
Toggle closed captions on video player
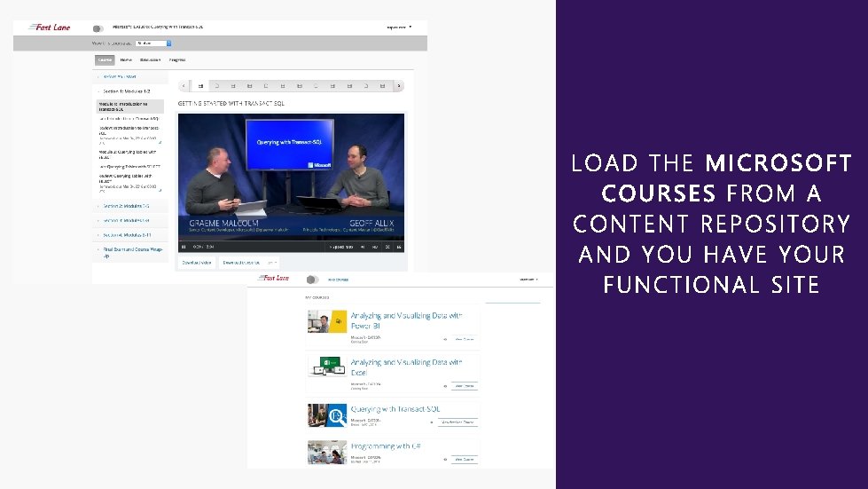click(x=399, y=247)
